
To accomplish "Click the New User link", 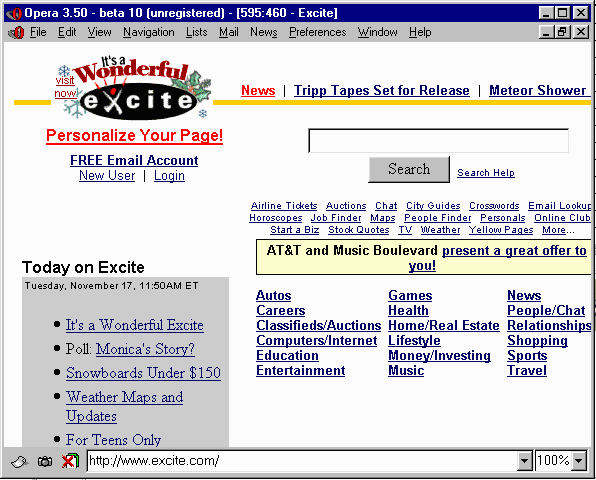I will tap(107, 176).
